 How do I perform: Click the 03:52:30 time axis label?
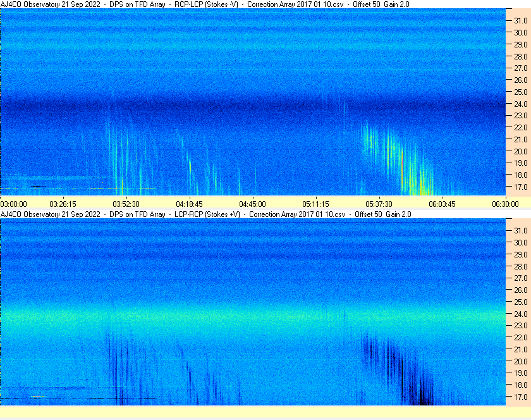(x=126, y=204)
